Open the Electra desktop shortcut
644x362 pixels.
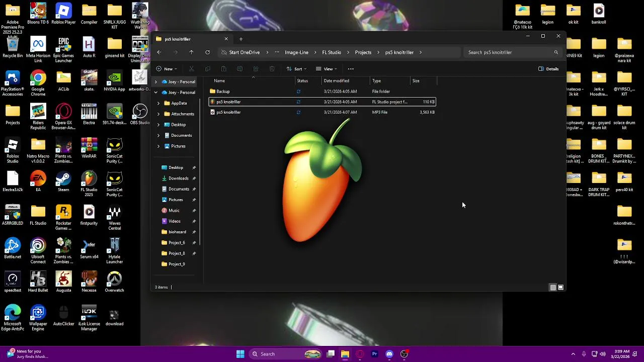click(x=89, y=115)
